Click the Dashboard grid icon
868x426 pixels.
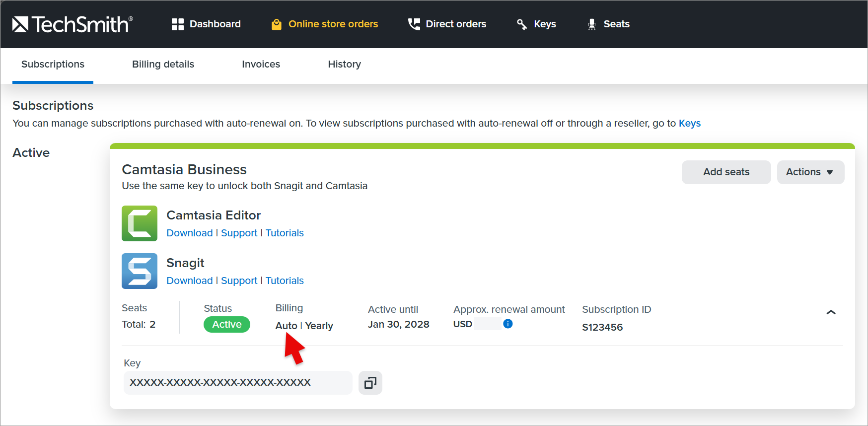click(x=178, y=24)
